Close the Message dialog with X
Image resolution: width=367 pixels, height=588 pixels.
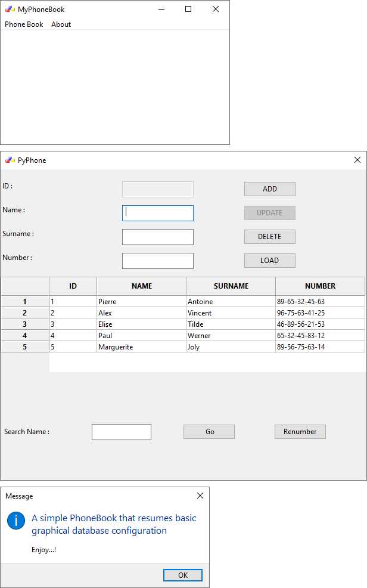(200, 496)
